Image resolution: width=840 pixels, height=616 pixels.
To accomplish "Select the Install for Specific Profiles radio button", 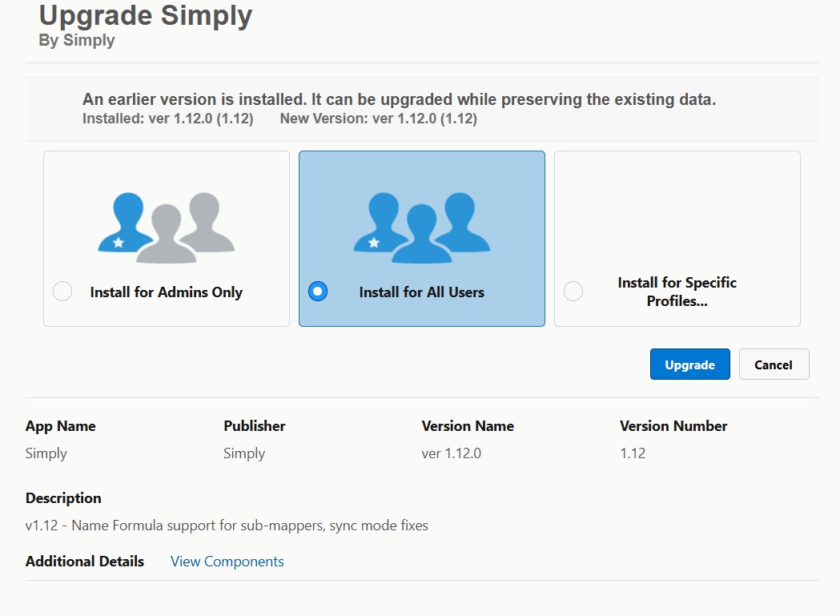I will click(x=573, y=292).
